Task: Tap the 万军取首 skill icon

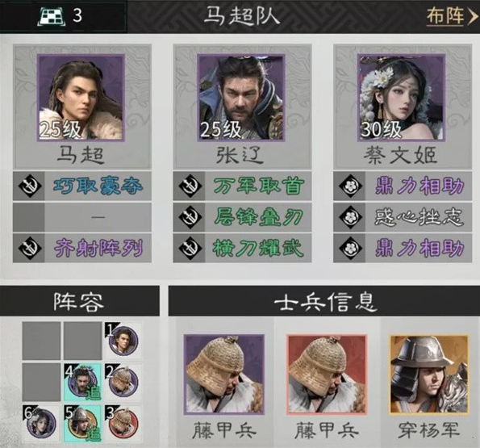Action: (x=190, y=186)
